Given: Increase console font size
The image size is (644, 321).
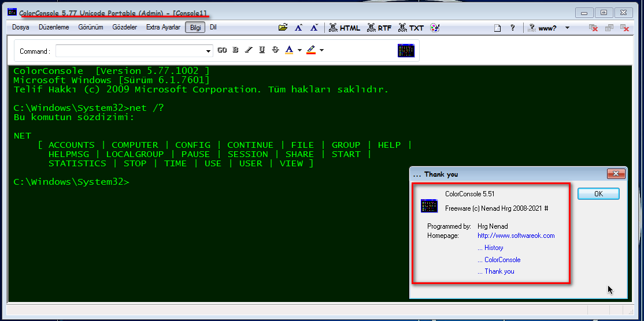Looking at the screenshot, I should (299, 28).
